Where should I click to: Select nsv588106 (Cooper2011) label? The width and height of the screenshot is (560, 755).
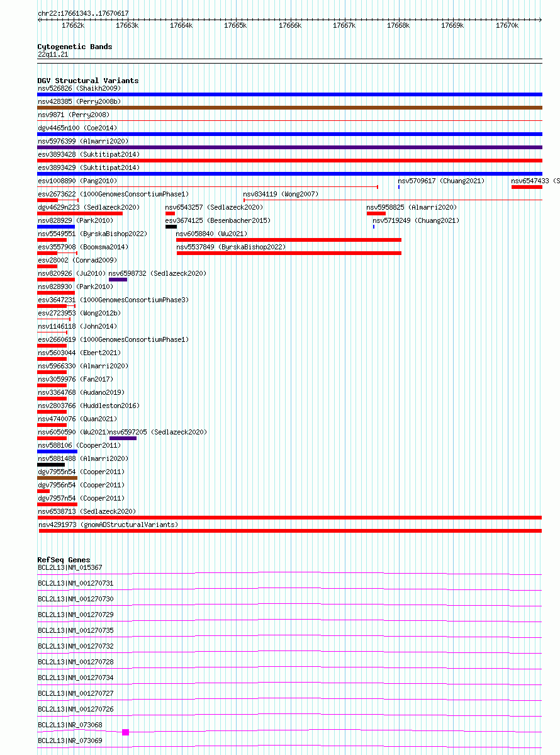[79, 446]
